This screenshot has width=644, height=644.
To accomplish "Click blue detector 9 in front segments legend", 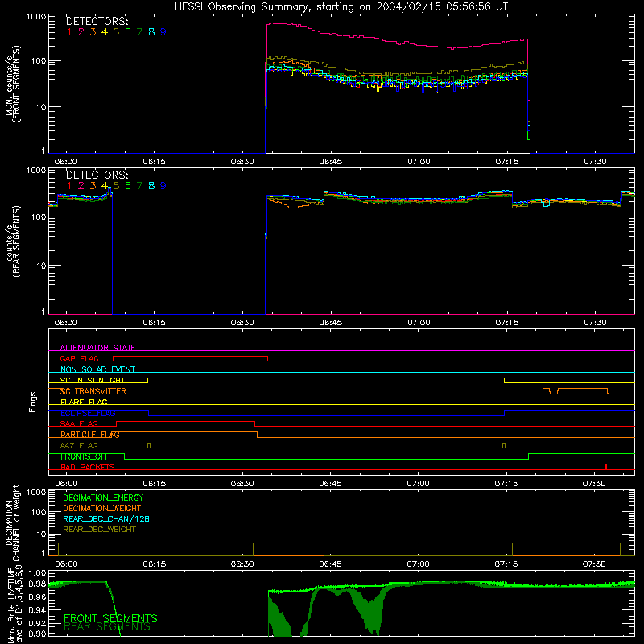I will pyautogui.click(x=163, y=32).
